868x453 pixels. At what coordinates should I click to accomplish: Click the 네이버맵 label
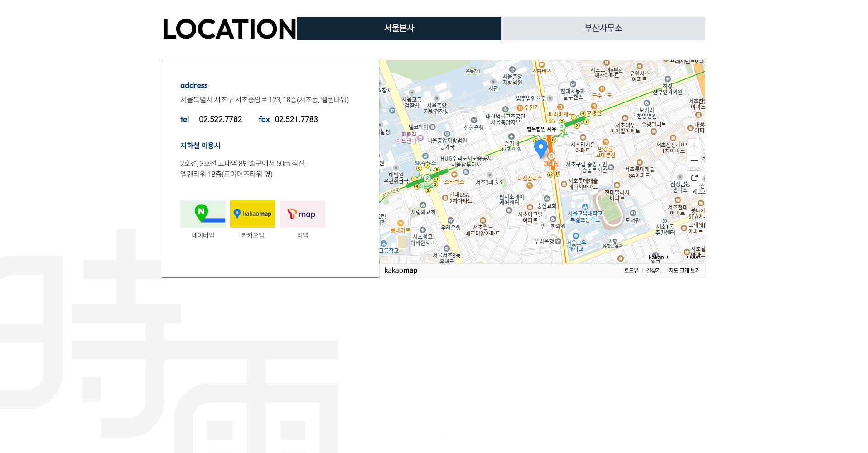203,235
